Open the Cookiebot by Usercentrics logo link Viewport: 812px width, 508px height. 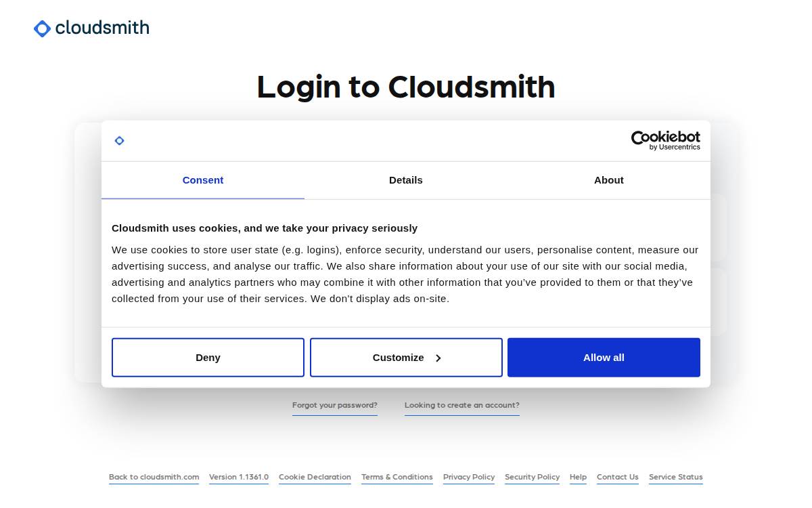665,141
